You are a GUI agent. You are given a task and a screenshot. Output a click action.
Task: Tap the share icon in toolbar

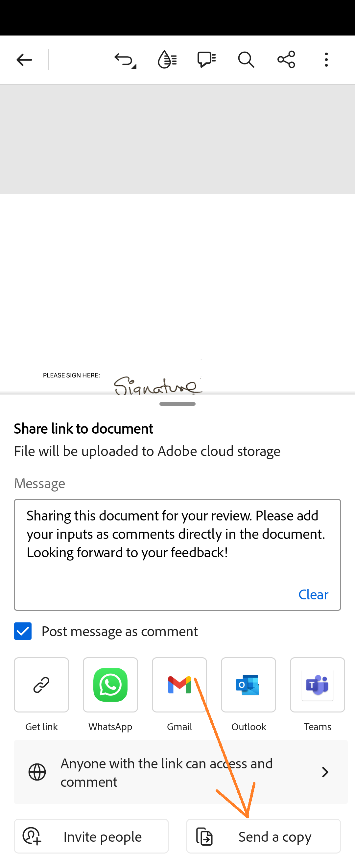coord(286,60)
